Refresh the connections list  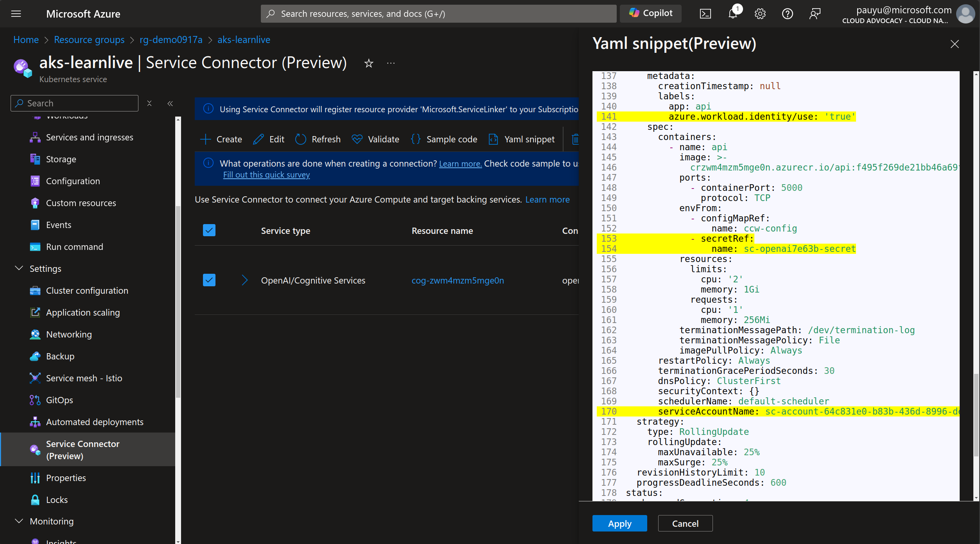[x=318, y=139]
